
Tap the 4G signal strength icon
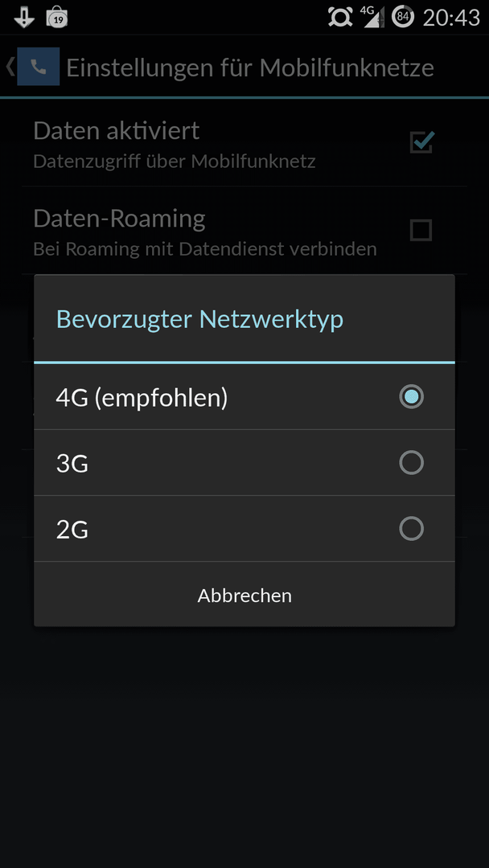pyautogui.click(x=372, y=17)
